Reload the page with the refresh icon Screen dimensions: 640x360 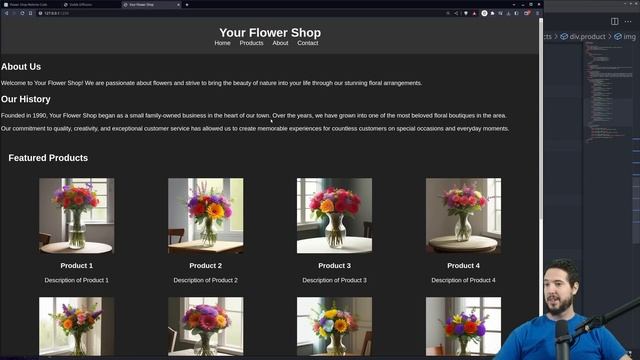click(22, 13)
